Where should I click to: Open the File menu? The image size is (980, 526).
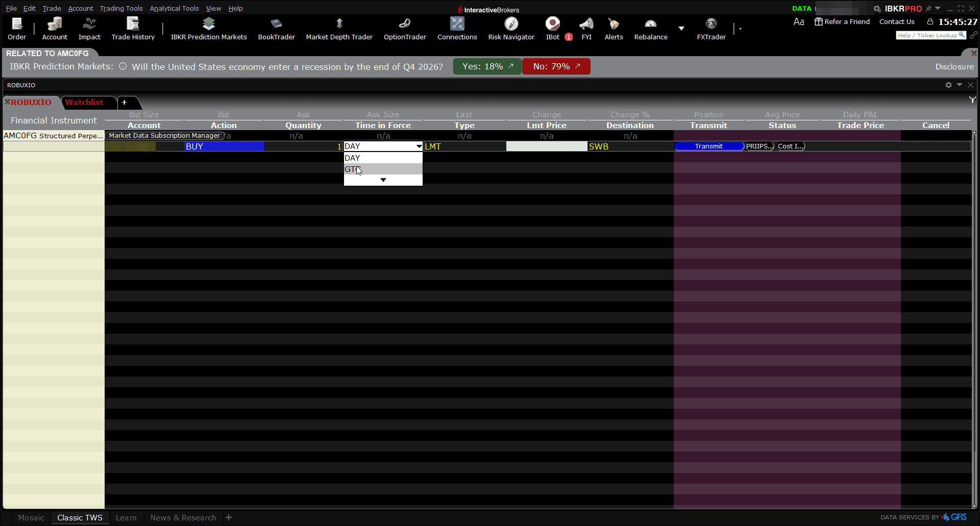(11, 8)
